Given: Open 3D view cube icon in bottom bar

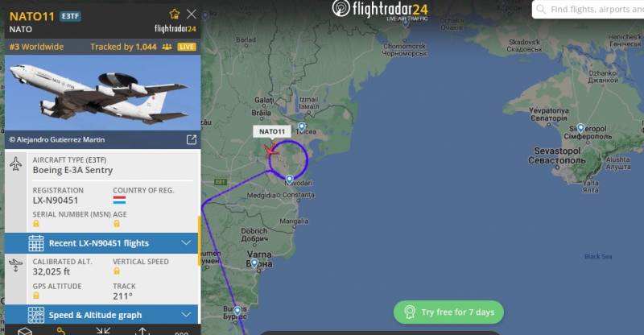Looking at the screenshot, I should [25, 331].
